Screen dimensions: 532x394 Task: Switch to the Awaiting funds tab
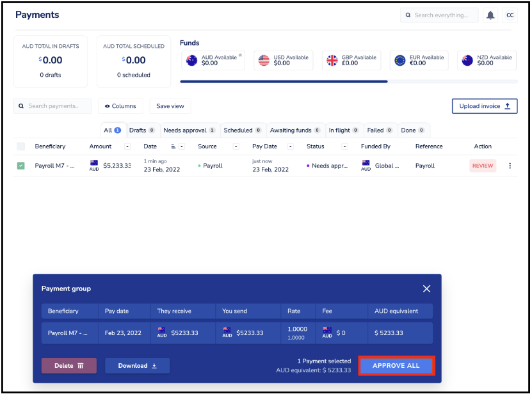[x=295, y=130]
